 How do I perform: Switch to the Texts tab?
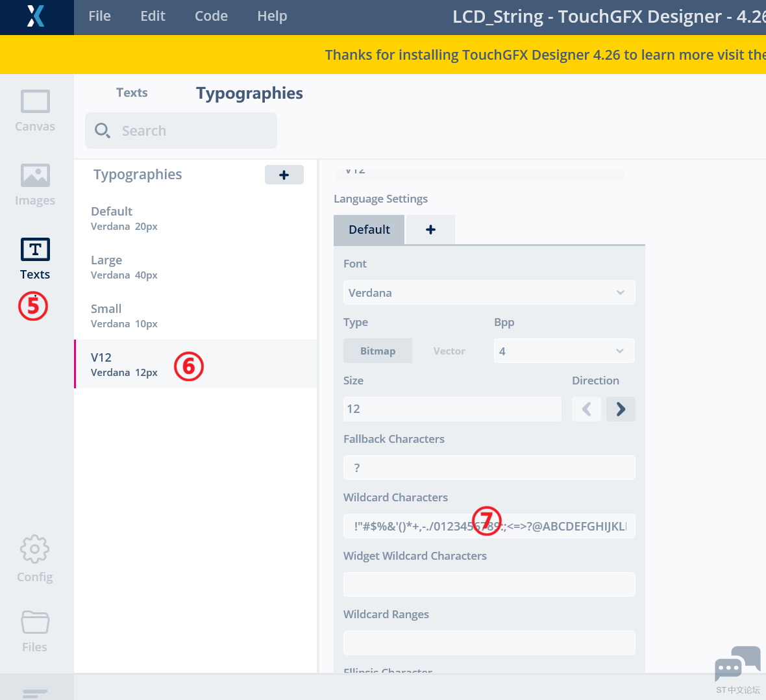pyautogui.click(x=132, y=92)
